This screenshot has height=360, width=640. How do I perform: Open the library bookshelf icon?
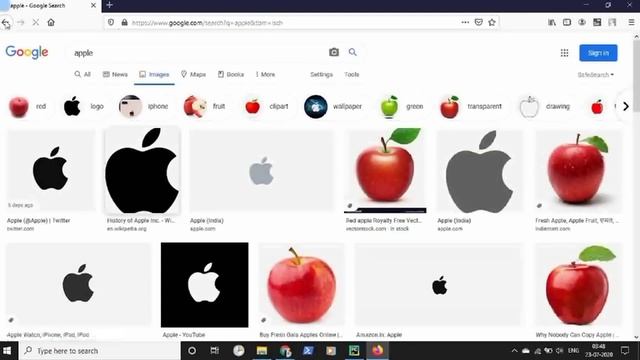(552, 22)
